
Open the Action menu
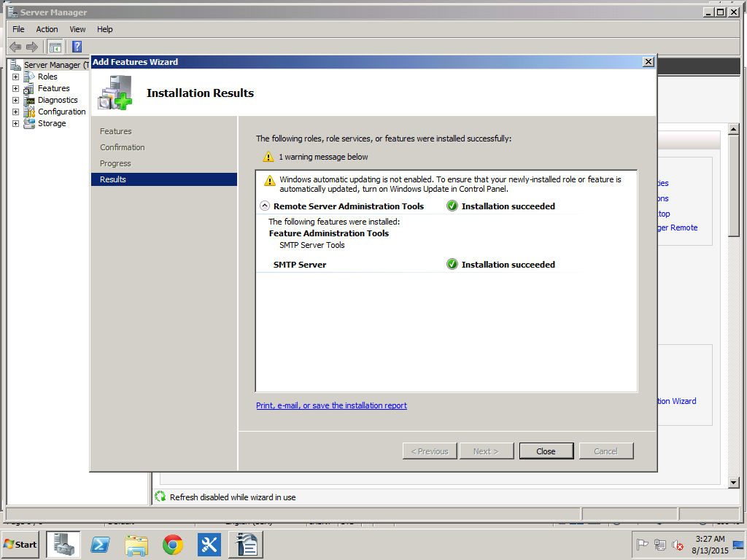(x=47, y=29)
